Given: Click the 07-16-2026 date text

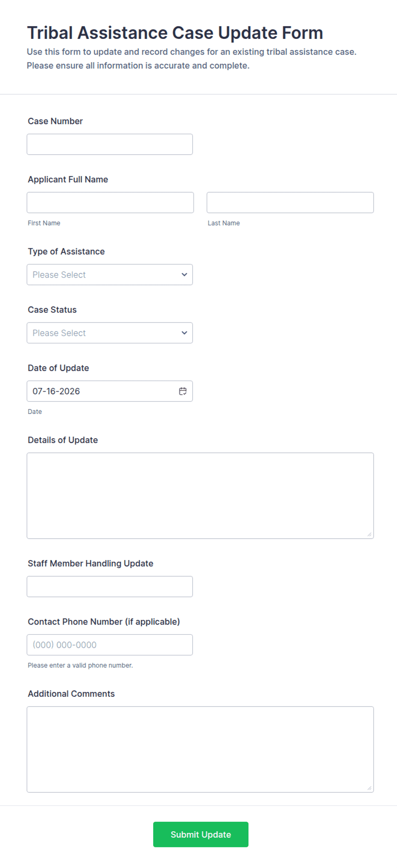Looking at the screenshot, I should pyautogui.click(x=56, y=391).
